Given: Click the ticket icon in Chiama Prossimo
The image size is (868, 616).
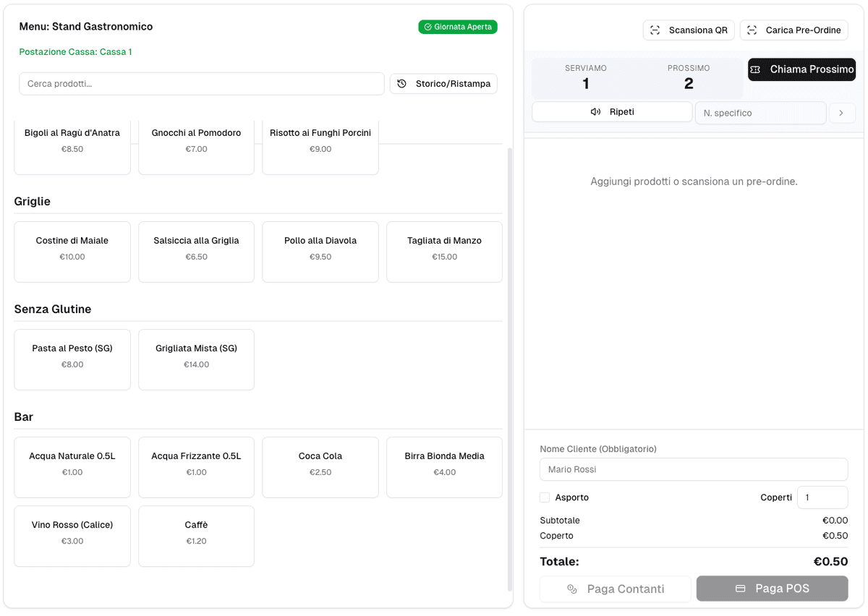Looking at the screenshot, I should [755, 69].
